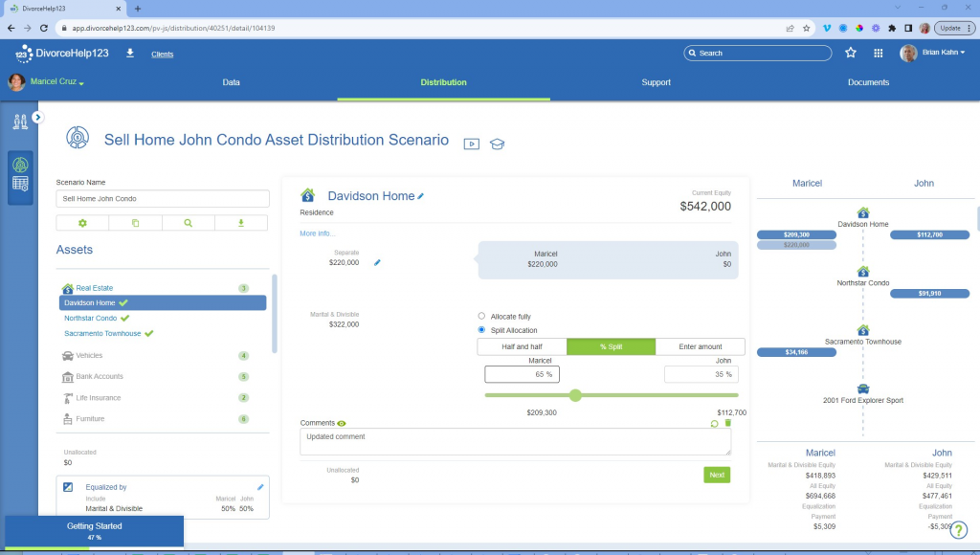Delete allocation with the trash icon
980x555 pixels.
727,423
